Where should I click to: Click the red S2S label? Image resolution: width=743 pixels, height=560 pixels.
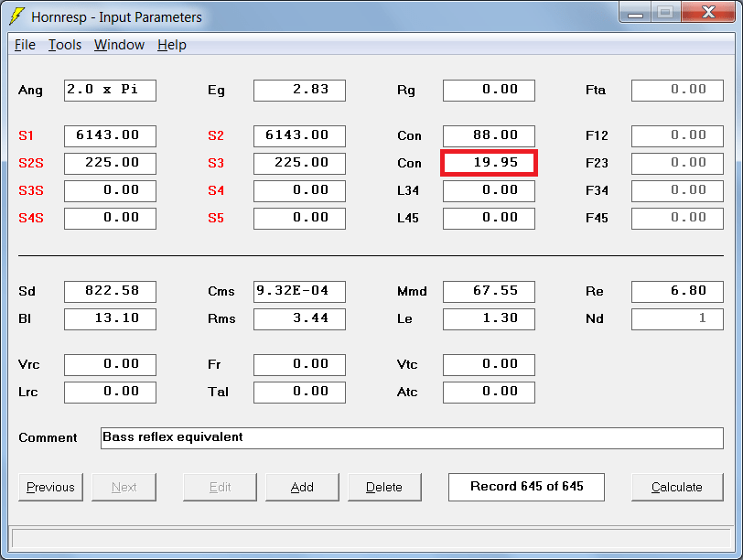[x=31, y=164]
